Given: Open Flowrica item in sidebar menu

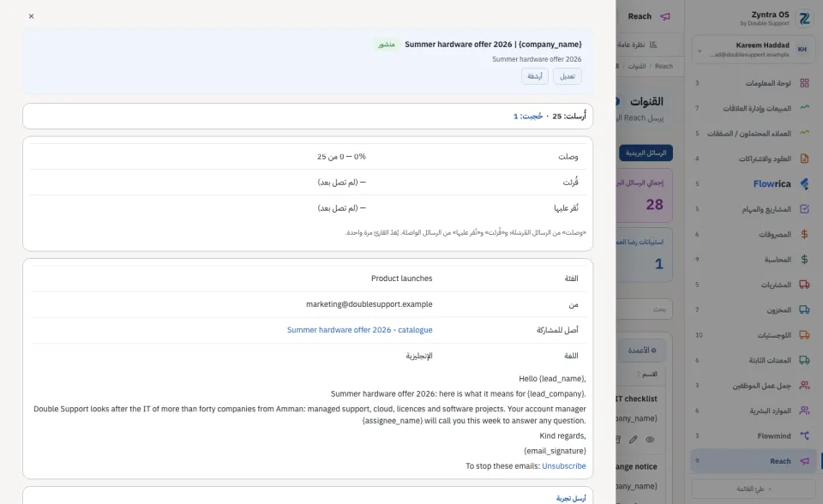Looking at the screenshot, I should click(x=754, y=183).
